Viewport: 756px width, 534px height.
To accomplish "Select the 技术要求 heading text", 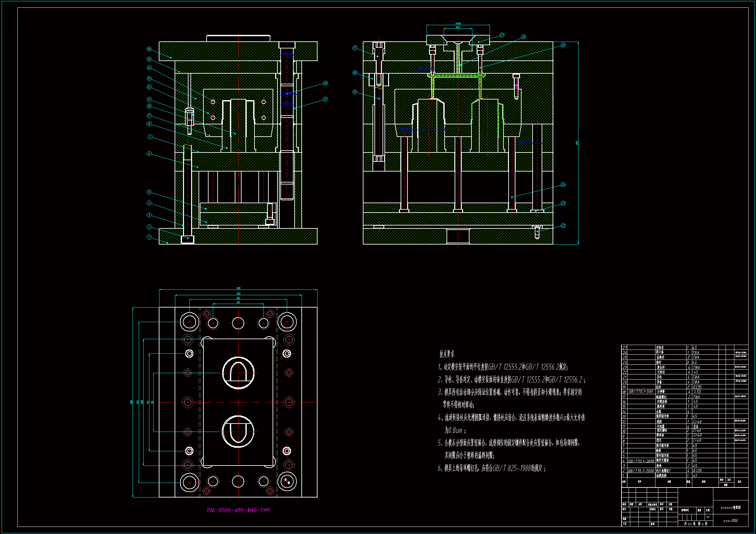I will point(447,354).
